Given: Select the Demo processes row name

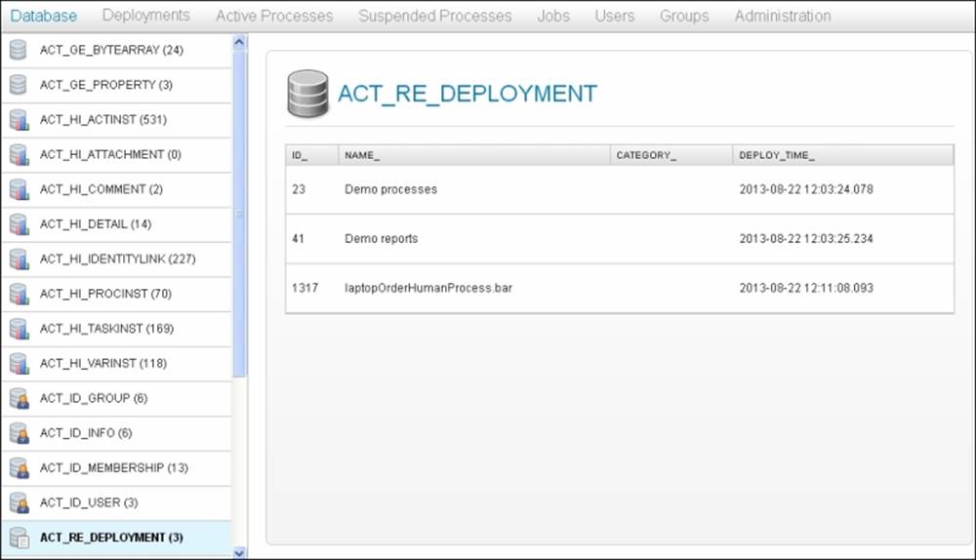Looking at the screenshot, I should [x=391, y=189].
